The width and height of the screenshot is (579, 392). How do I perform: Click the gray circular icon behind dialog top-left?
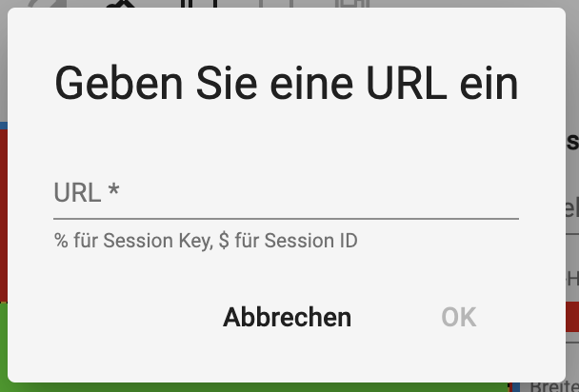click(x=46, y=3)
